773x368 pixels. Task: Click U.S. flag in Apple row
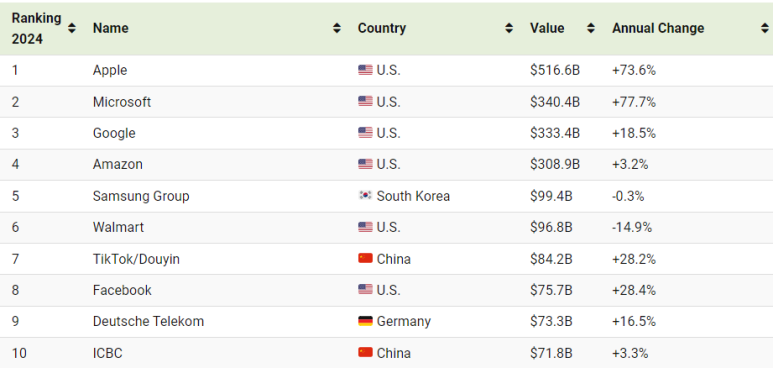(x=365, y=70)
